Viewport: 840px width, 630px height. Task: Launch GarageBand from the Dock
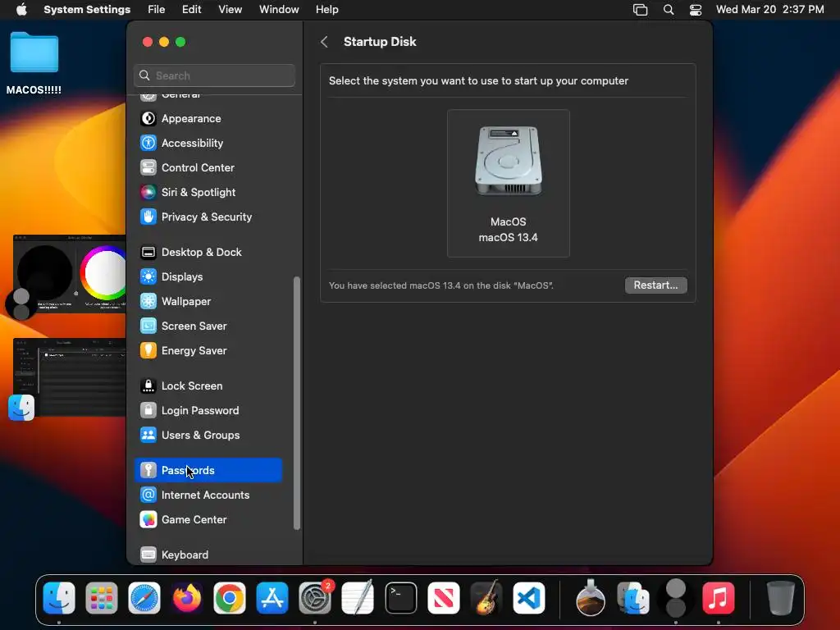[x=486, y=598]
